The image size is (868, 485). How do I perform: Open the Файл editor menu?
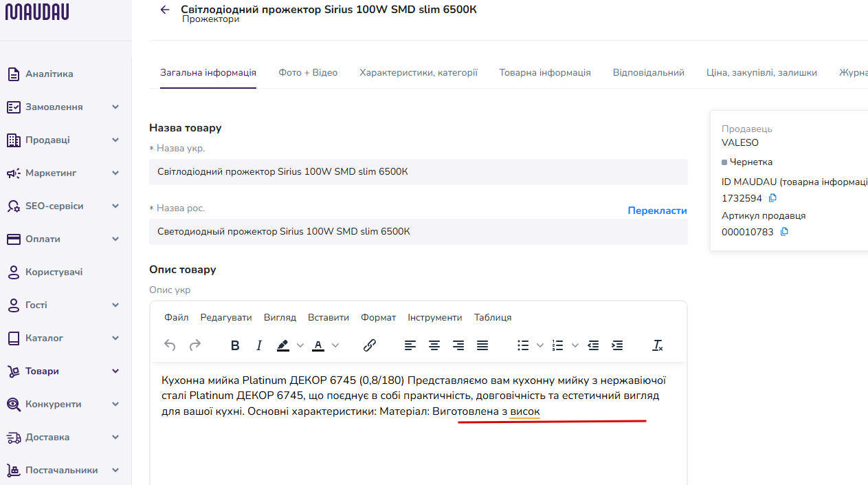click(177, 318)
